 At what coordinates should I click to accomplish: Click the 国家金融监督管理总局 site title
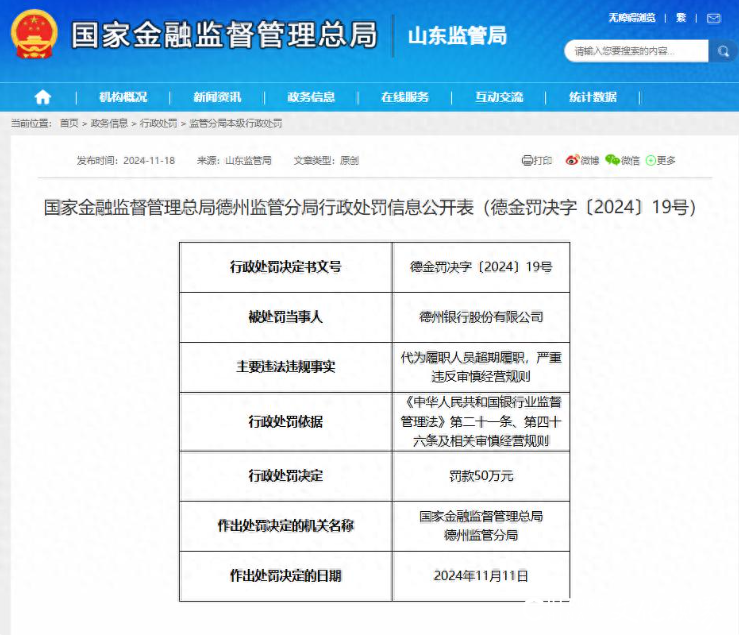224,35
